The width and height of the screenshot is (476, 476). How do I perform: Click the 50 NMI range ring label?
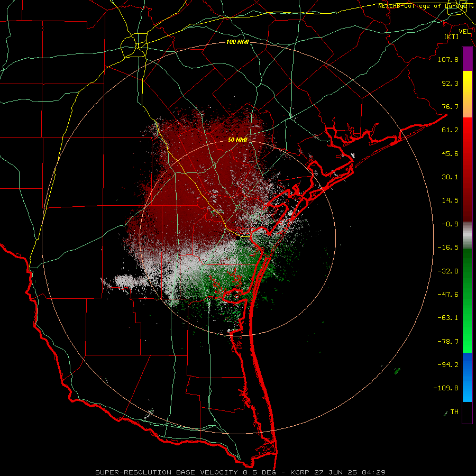237,140
